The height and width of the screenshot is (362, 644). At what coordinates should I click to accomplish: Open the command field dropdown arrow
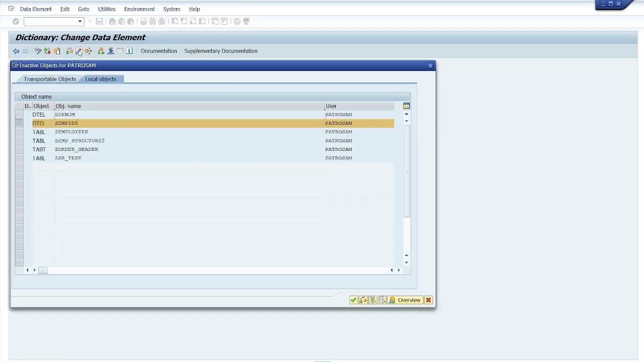pyautogui.click(x=79, y=21)
